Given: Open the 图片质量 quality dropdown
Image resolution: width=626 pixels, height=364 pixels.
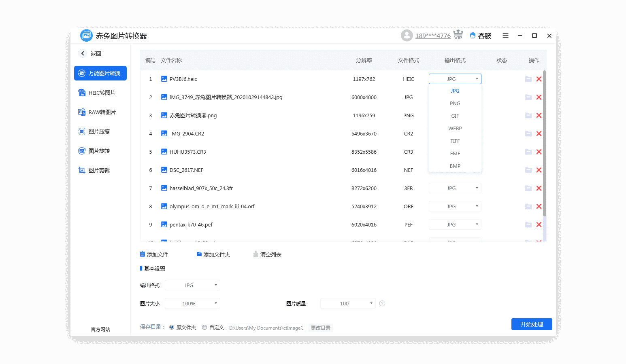Looking at the screenshot, I should 347,303.
